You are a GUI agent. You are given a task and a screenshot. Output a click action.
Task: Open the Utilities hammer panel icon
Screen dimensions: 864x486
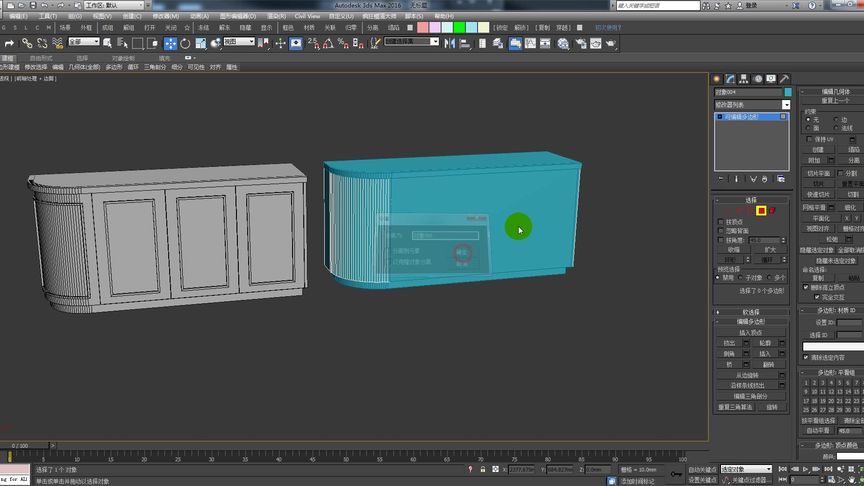785,79
